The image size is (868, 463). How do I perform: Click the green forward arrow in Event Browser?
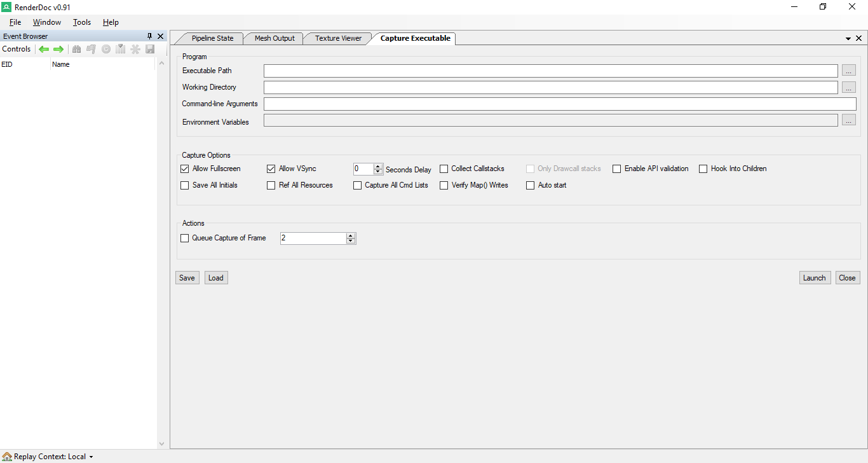[58, 49]
